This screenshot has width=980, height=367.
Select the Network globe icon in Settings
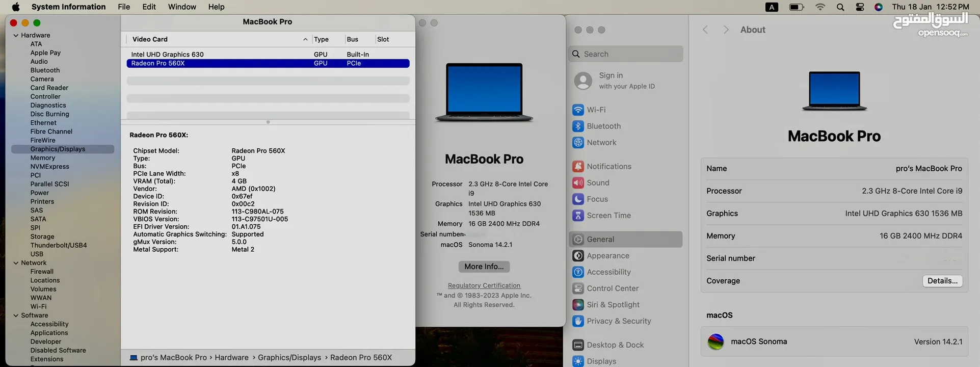pyautogui.click(x=578, y=142)
